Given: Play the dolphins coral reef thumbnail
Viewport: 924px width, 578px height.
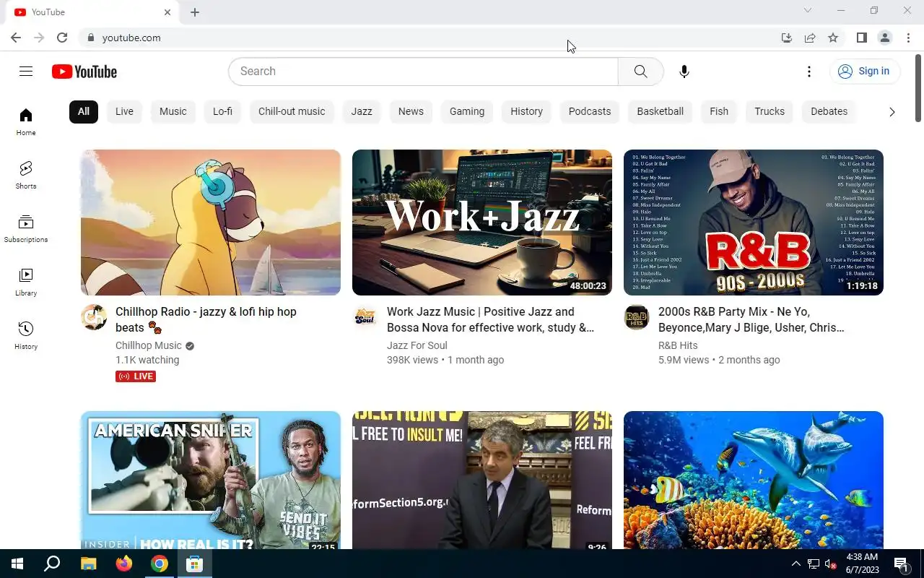Looking at the screenshot, I should [x=754, y=480].
